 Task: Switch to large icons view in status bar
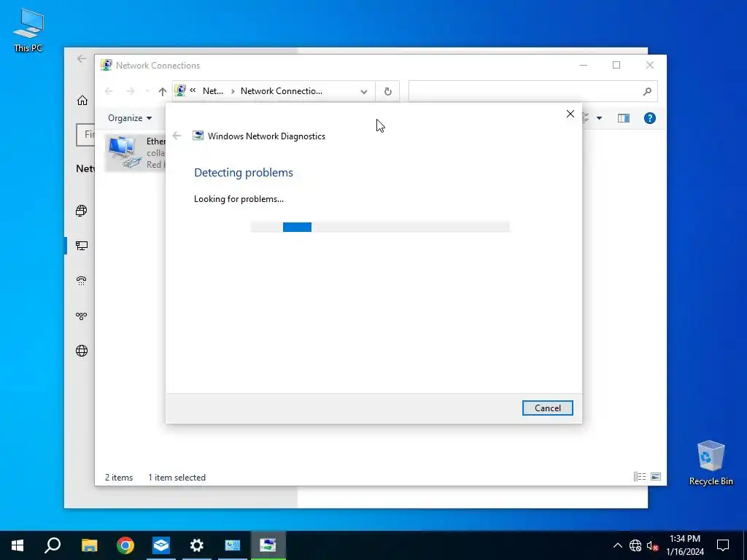coord(656,477)
